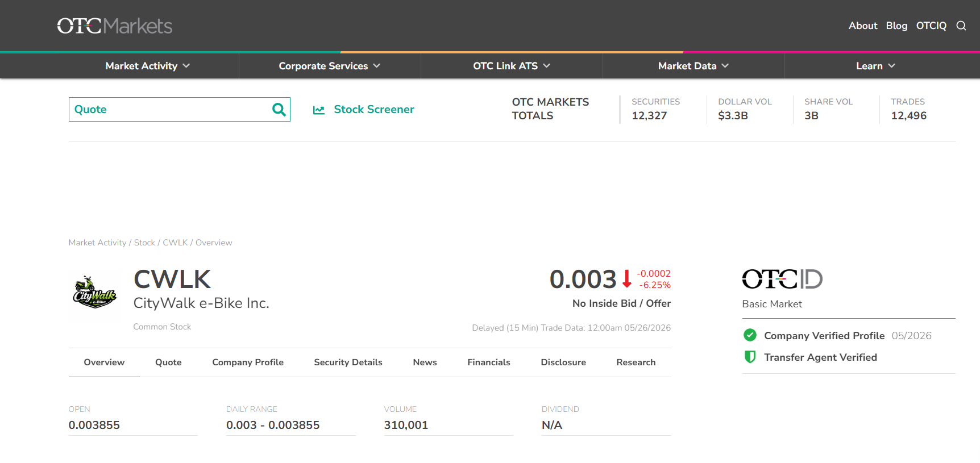980x463 pixels.
Task: Click the OTC MARKETS TOTALS heading
Action: tap(550, 109)
